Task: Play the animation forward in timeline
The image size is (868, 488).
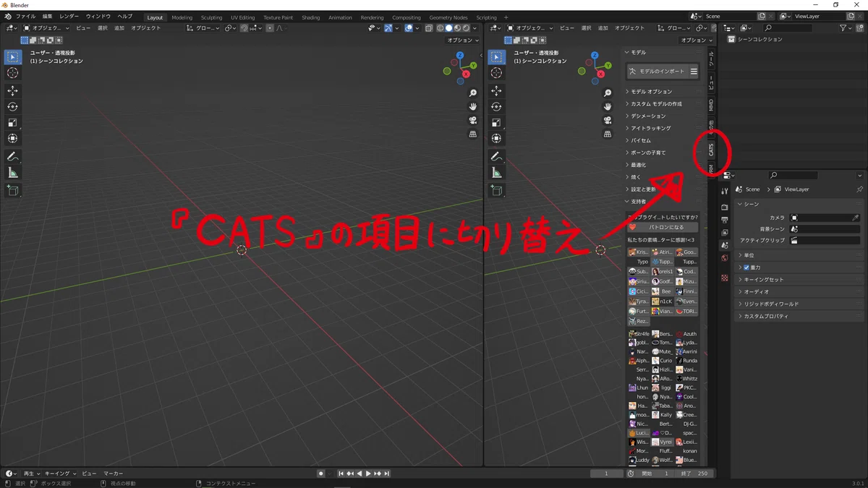Action: click(368, 474)
